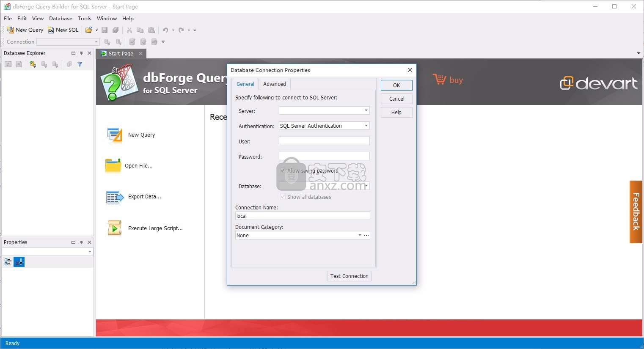644x349 pixels.
Task: Click the delete icon in Database Explorer toolbar
Action: click(x=19, y=64)
